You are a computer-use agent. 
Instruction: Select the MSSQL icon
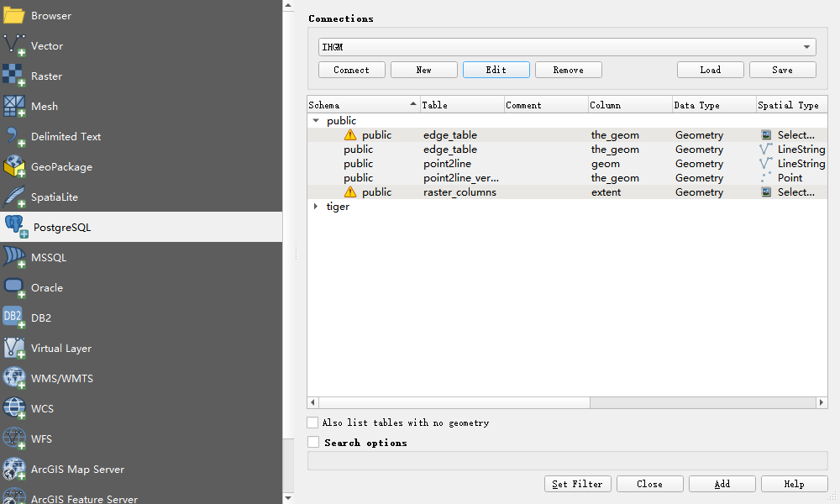coord(14,257)
